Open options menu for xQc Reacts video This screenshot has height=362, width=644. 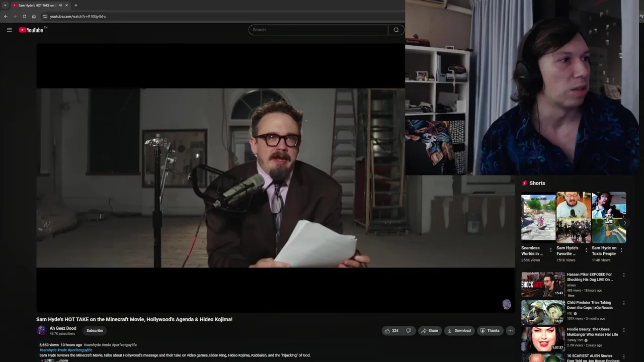[624, 303]
